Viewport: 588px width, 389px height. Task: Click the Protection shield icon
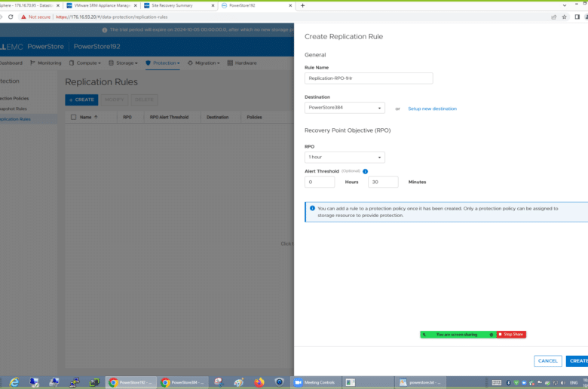tap(148, 63)
